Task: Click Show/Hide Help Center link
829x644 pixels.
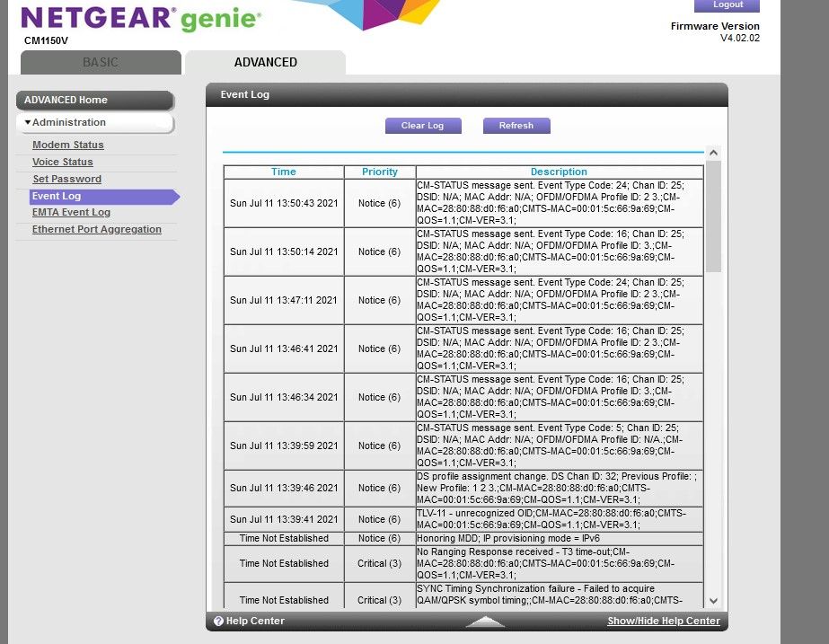Action: point(664,622)
